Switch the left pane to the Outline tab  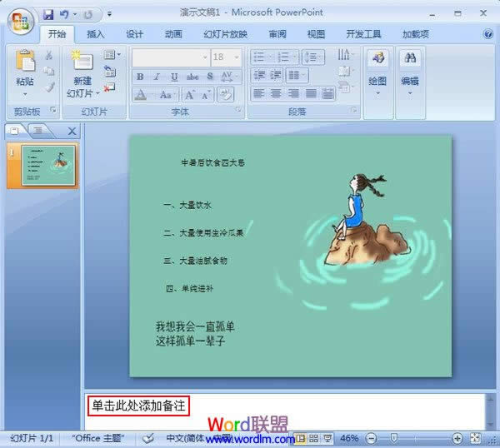click(x=38, y=131)
